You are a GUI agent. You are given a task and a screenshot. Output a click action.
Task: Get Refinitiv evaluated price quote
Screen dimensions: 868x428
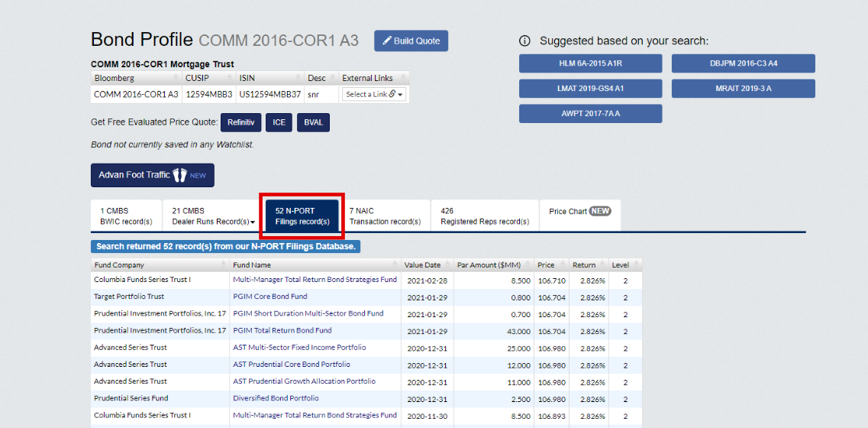coord(240,122)
